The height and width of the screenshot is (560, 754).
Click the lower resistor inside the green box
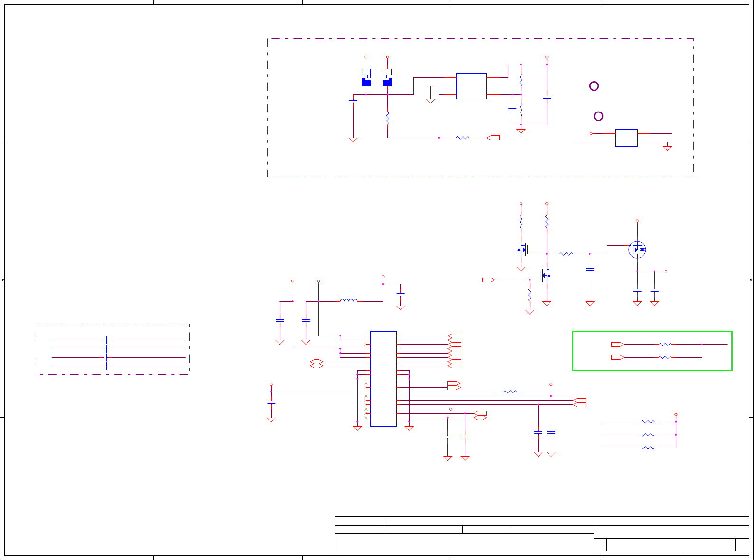[x=665, y=357]
